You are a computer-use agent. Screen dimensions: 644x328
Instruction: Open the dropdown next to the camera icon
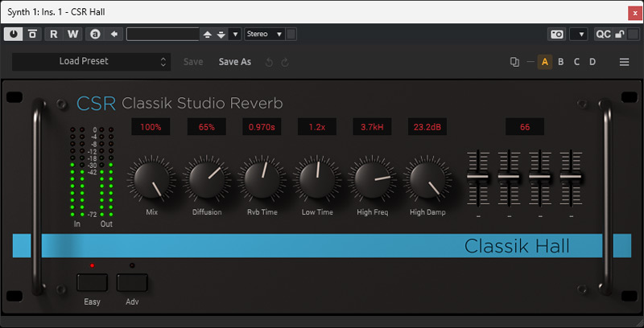(579, 34)
